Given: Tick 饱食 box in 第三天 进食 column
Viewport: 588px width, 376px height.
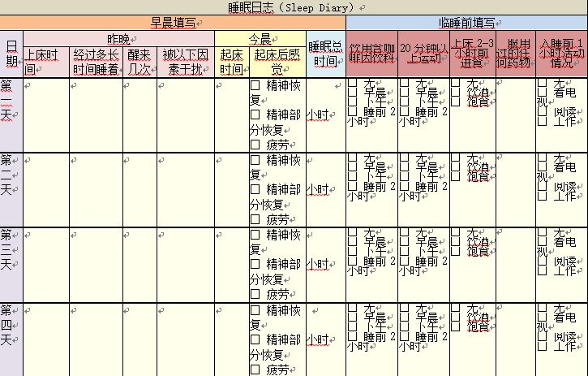Looking at the screenshot, I should [455, 251].
